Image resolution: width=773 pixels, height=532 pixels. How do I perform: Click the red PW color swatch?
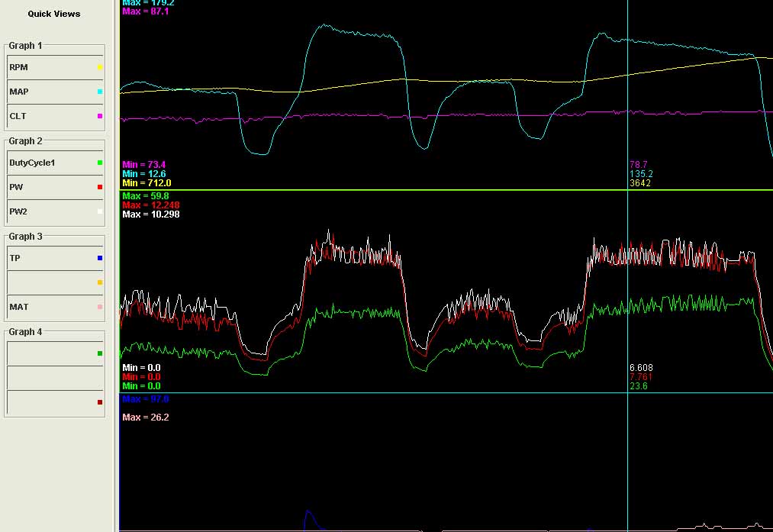100,187
